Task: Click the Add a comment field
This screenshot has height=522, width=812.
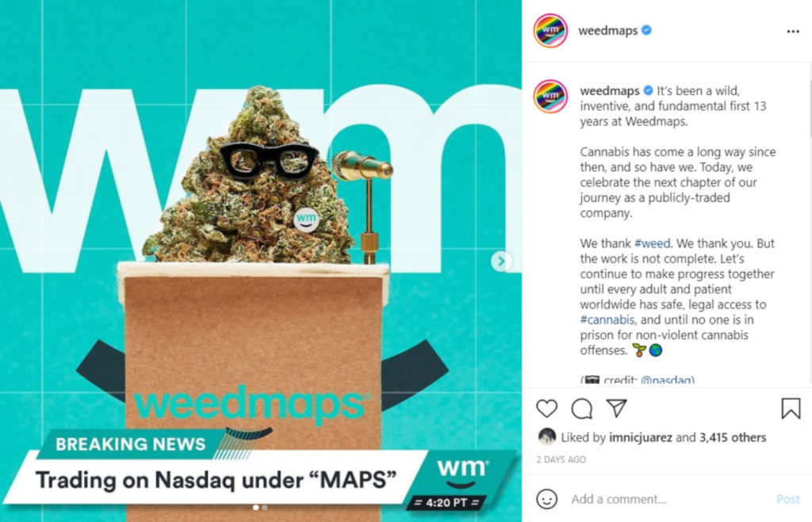Action: [668, 499]
